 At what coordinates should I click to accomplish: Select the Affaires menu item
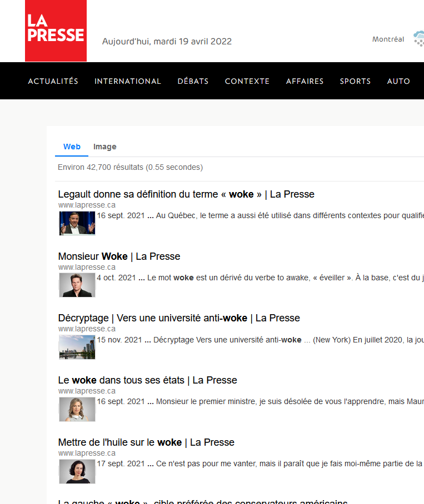(305, 81)
